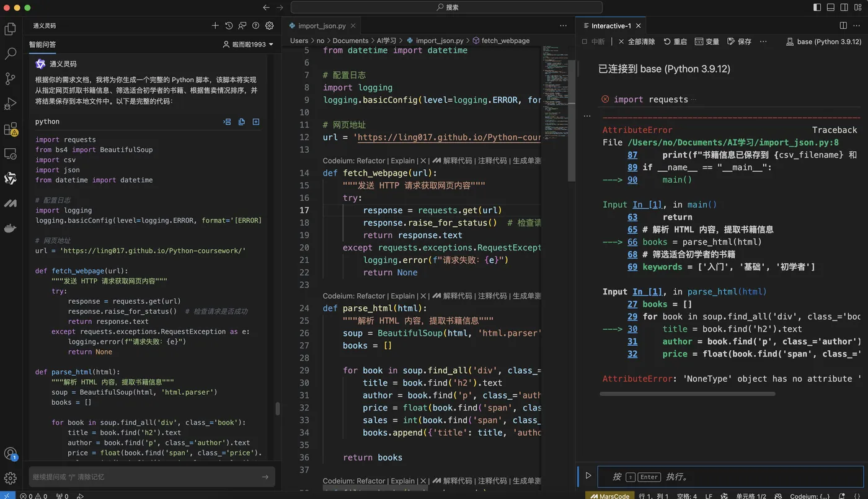Go forward with the navigation arrow

tap(280, 7)
